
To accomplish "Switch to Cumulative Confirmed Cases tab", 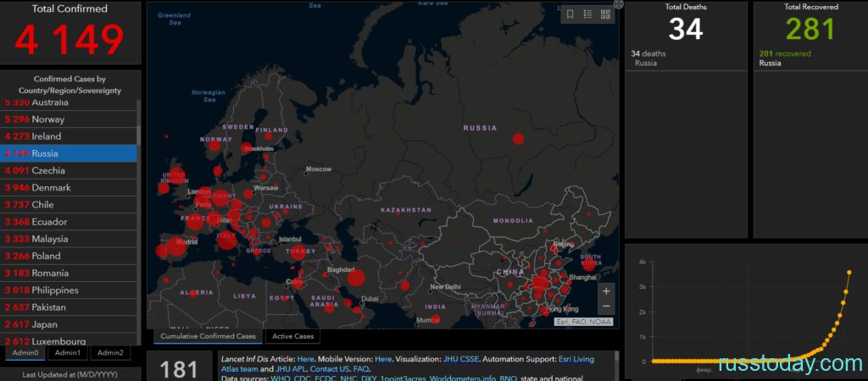I will click(209, 336).
